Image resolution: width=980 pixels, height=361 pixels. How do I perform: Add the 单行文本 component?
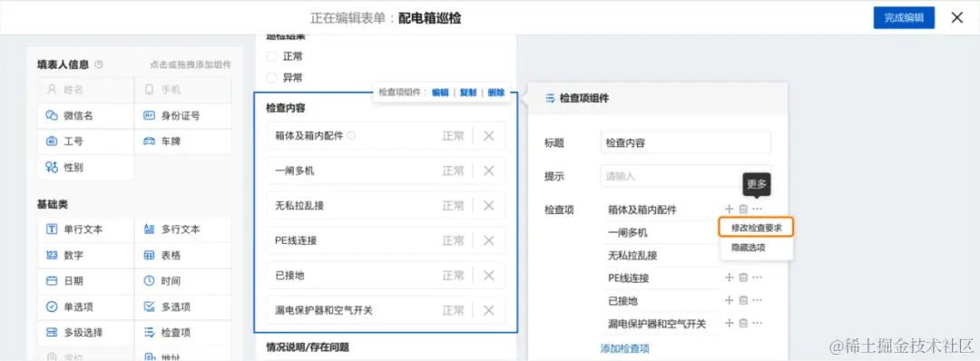85,229
